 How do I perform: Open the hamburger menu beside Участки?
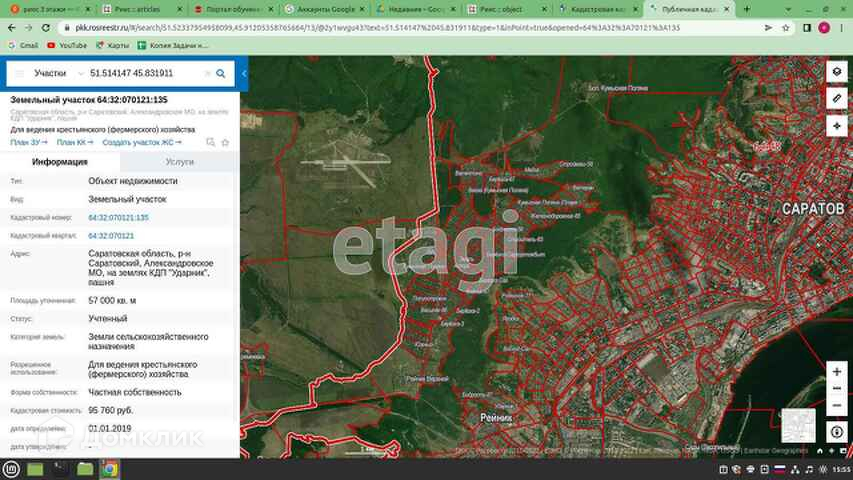click(20, 73)
